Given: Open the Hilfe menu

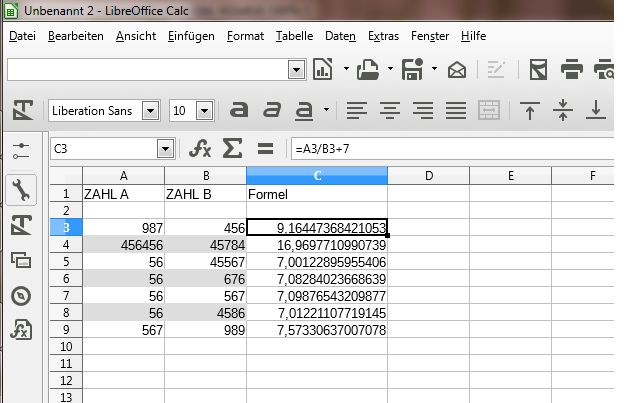Looking at the screenshot, I should tap(473, 36).
